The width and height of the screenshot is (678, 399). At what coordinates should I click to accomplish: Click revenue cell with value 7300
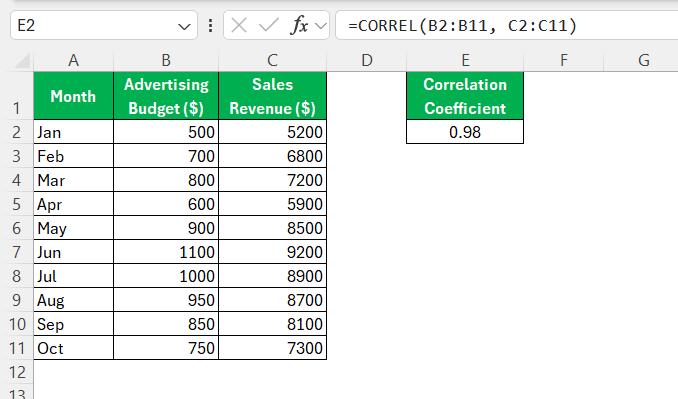coord(272,348)
